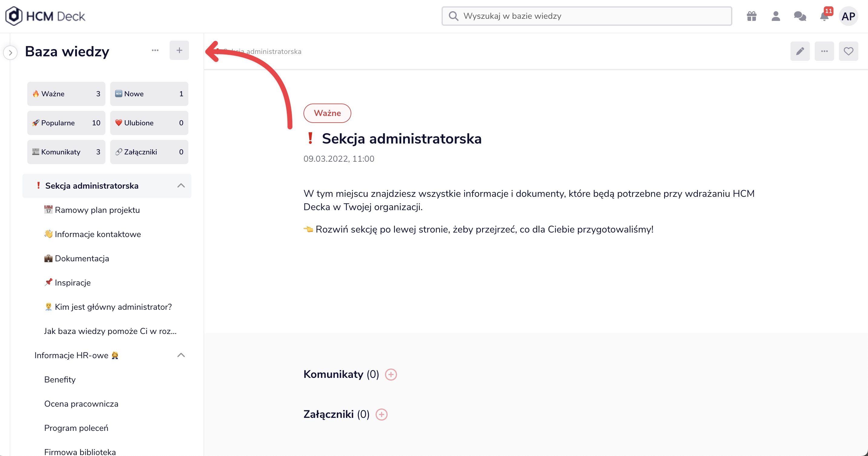Click the pencil edit icon
This screenshot has height=456, width=868.
point(800,51)
